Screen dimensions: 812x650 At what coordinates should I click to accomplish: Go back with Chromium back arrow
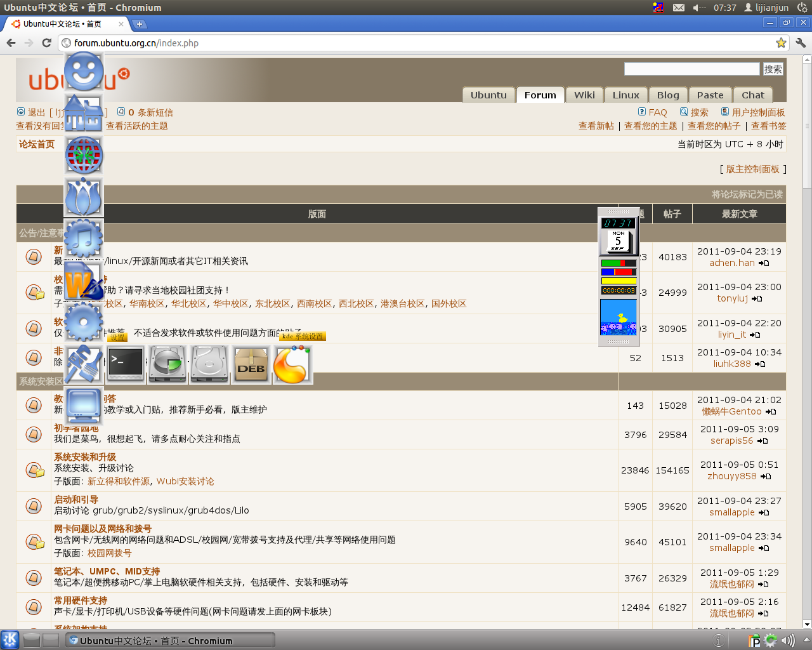click(11, 43)
